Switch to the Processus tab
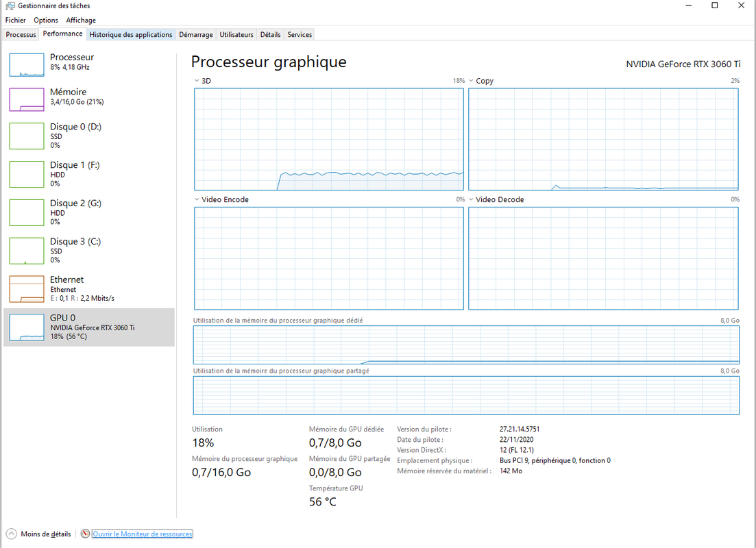The height and width of the screenshot is (548, 756). [21, 35]
